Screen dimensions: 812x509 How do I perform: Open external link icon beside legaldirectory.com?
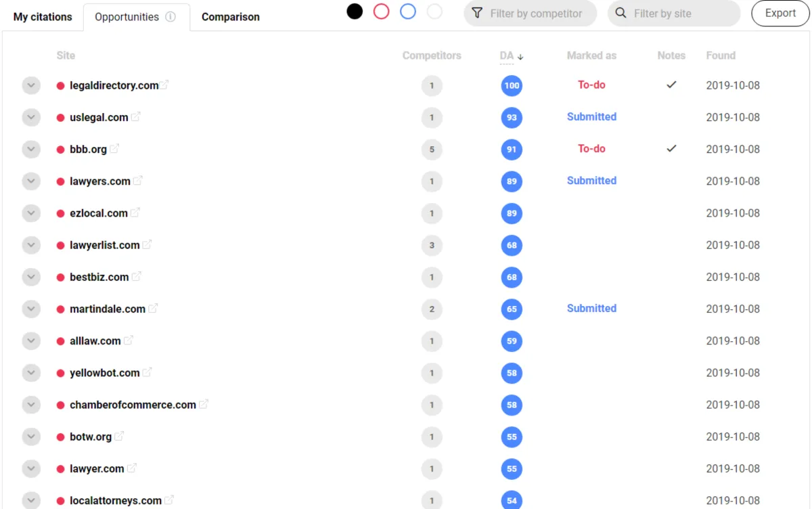coord(164,85)
